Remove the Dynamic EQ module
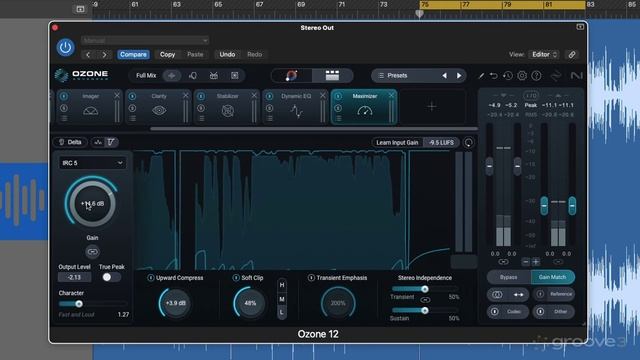This screenshot has height=360, width=640. point(322,96)
